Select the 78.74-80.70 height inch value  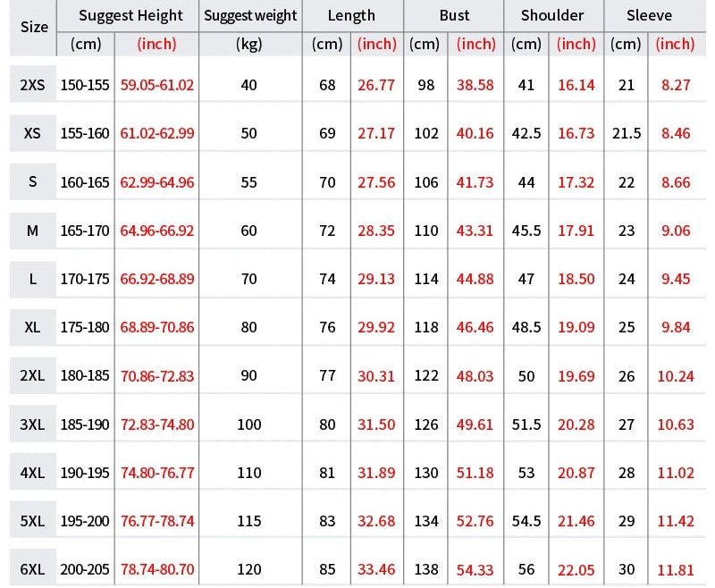pos(157,569)
